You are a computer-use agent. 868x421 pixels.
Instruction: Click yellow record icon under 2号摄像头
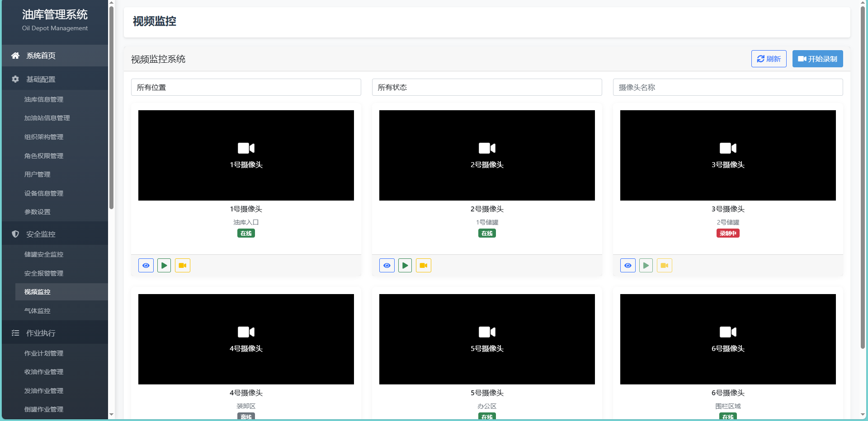click(424, 266)
